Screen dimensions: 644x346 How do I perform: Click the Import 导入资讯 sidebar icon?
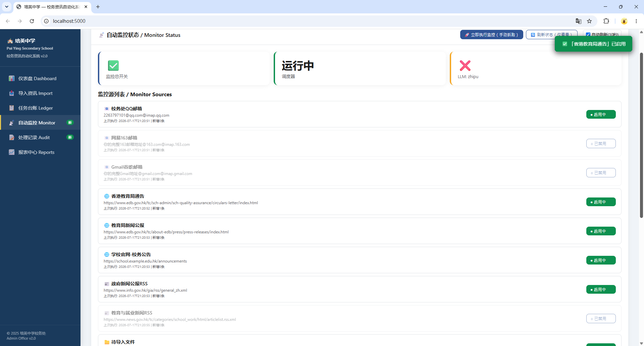pyautogui.click(x=12, y=93)
